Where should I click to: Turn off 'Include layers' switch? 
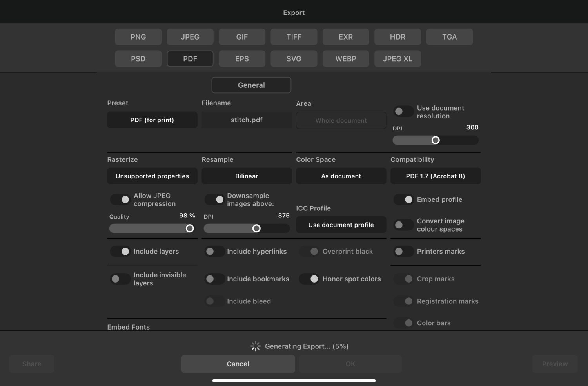point(120,252)
